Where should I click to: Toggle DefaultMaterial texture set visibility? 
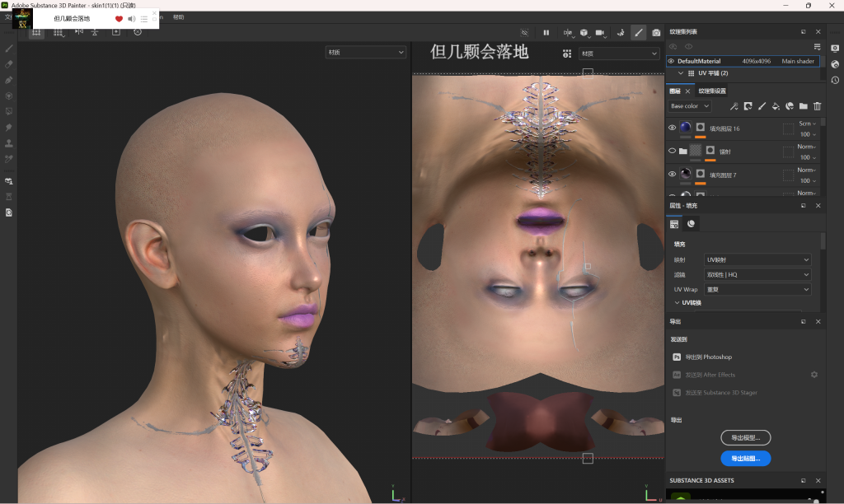click(x=671, y=61)
